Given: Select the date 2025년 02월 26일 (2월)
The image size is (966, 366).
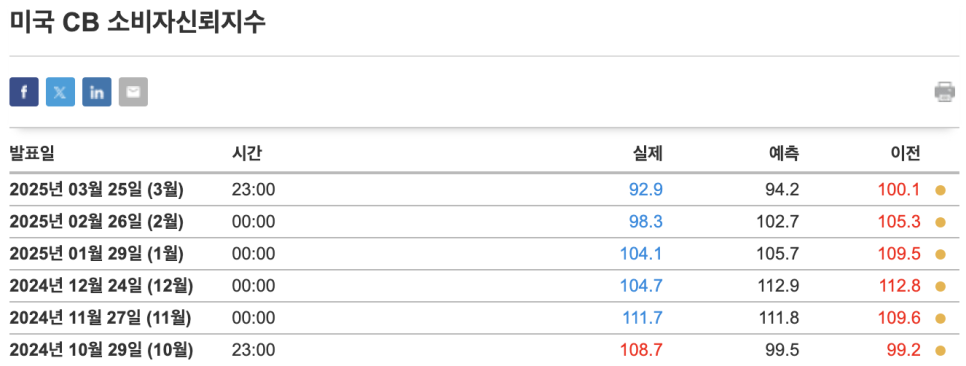Looking at the screenshot, I should [97, 222].
